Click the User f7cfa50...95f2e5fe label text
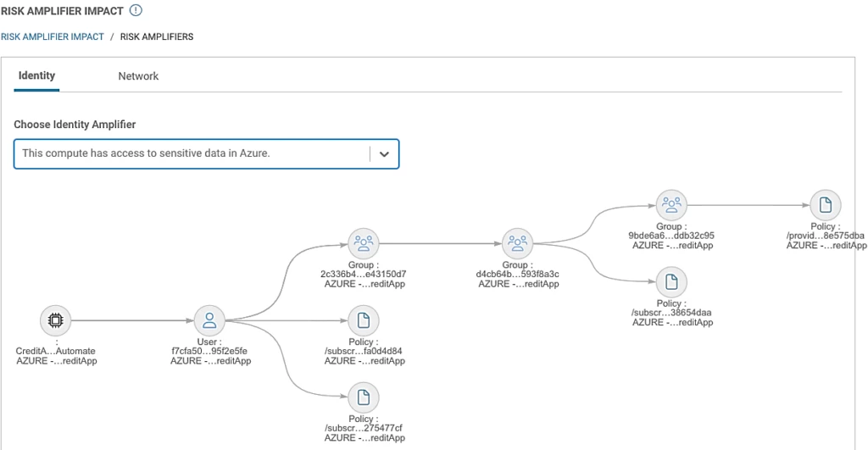 pyautogui.click(x=209, y=351)
